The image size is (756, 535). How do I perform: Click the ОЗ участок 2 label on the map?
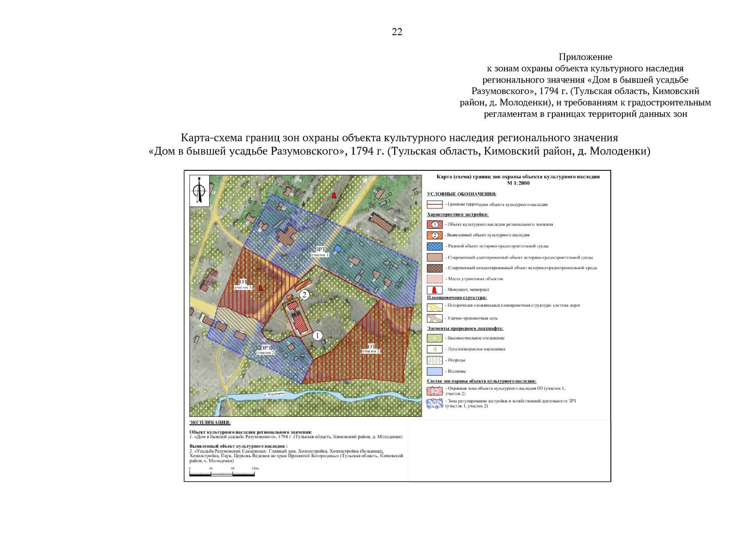[x=371, y=349]
